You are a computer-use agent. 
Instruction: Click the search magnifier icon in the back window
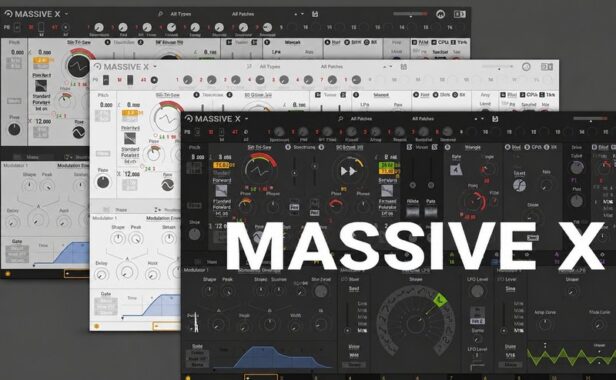click(160, 14)
